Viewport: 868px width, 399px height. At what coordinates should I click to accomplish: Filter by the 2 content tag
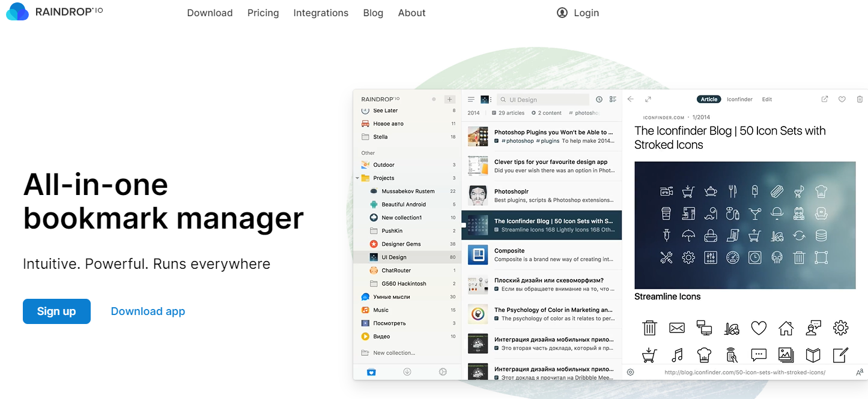point(547,113)
